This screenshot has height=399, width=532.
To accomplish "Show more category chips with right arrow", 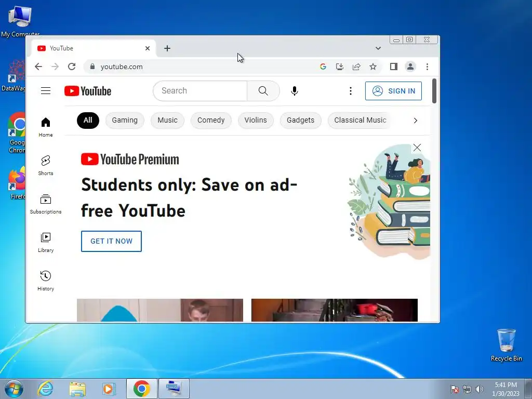I will point(415,121).
